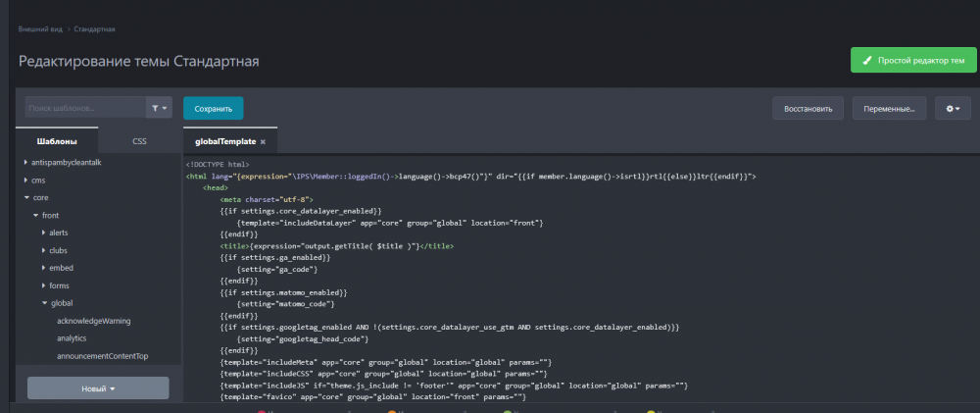Collapse the core tree node
980x413 pixels.
coord(26,197)
